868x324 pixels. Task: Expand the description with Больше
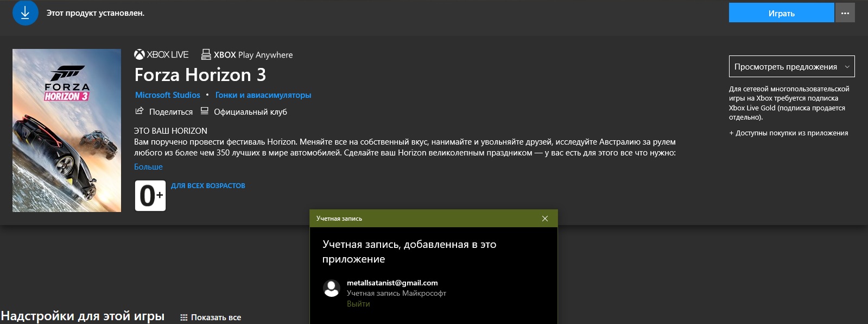coord(148,167)
